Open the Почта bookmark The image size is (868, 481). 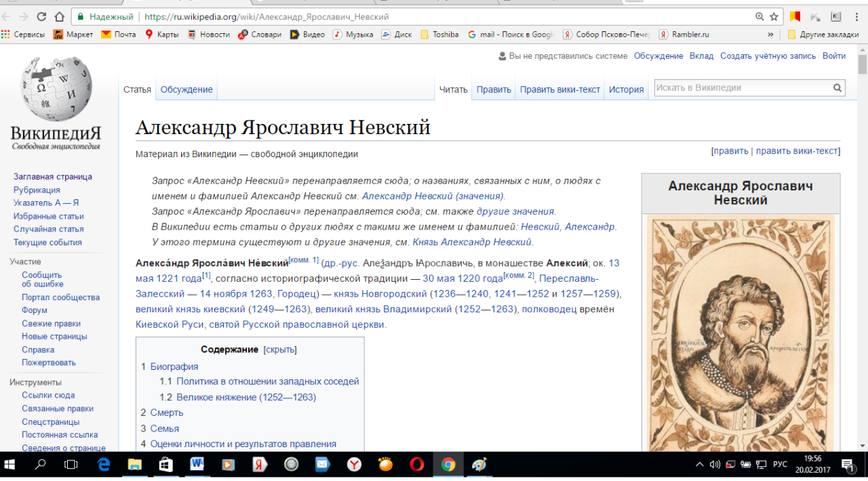[x=118, y=35]
